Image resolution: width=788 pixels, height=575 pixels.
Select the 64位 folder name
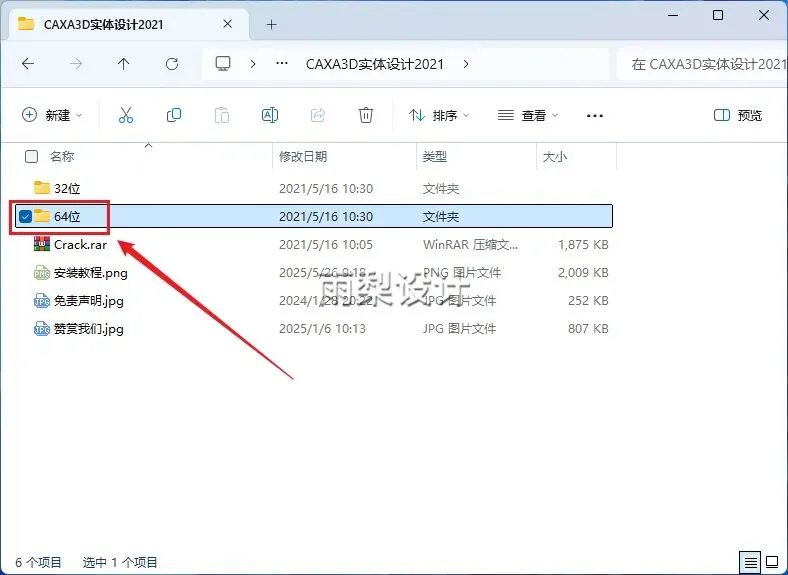67,217
